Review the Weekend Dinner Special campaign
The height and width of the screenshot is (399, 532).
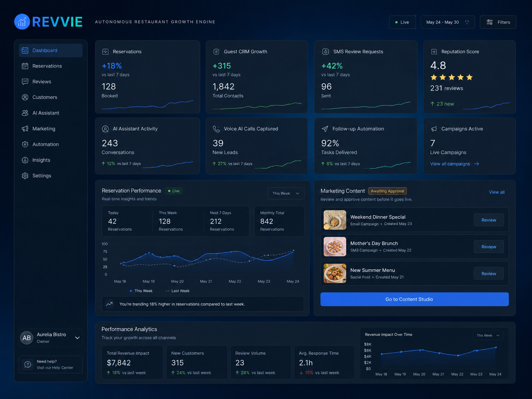pos(489,220)
